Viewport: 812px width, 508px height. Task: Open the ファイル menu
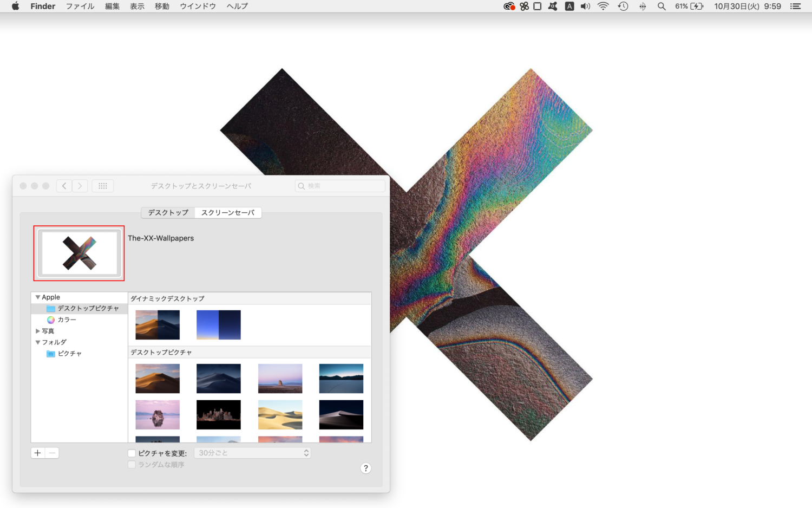pos(80,6)
